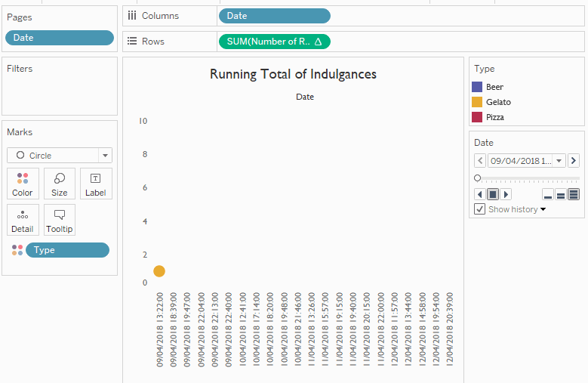Open the Color mark card

pos(23,184)
